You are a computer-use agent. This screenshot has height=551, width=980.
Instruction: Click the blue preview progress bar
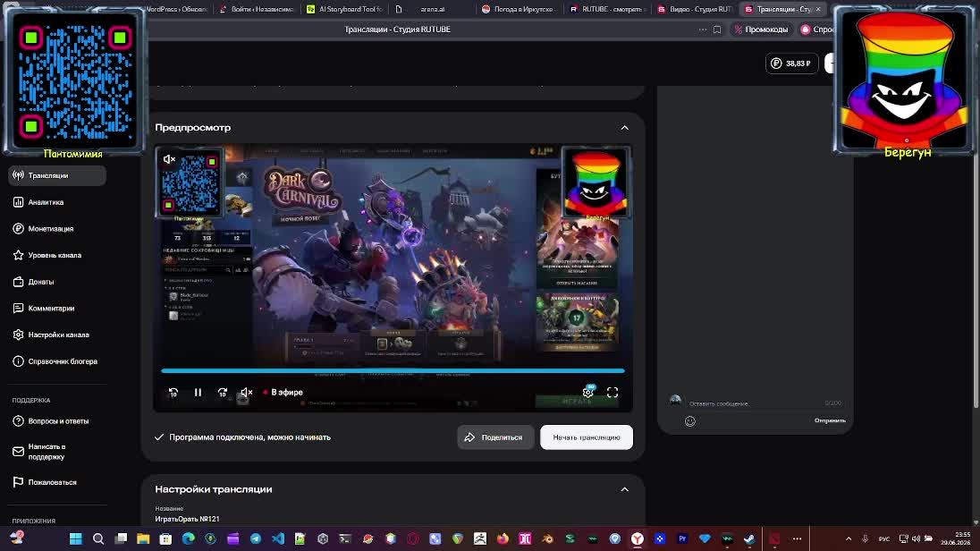click(x=393, y=371)
